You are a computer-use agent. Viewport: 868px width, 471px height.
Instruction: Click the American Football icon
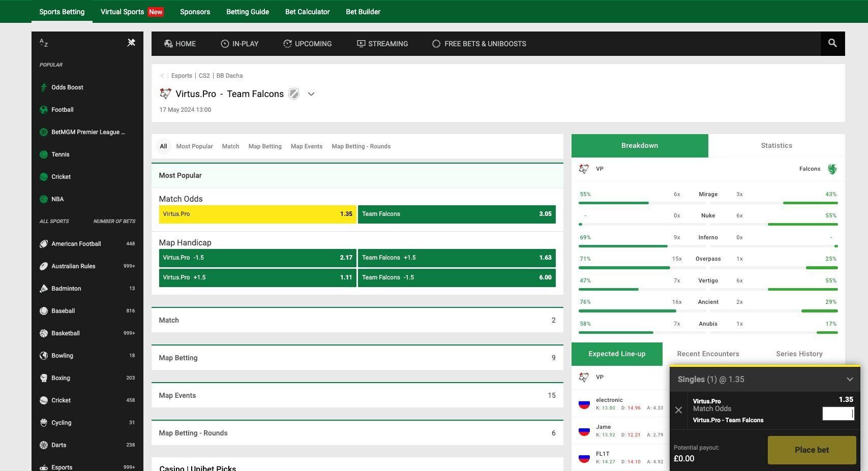44,244
